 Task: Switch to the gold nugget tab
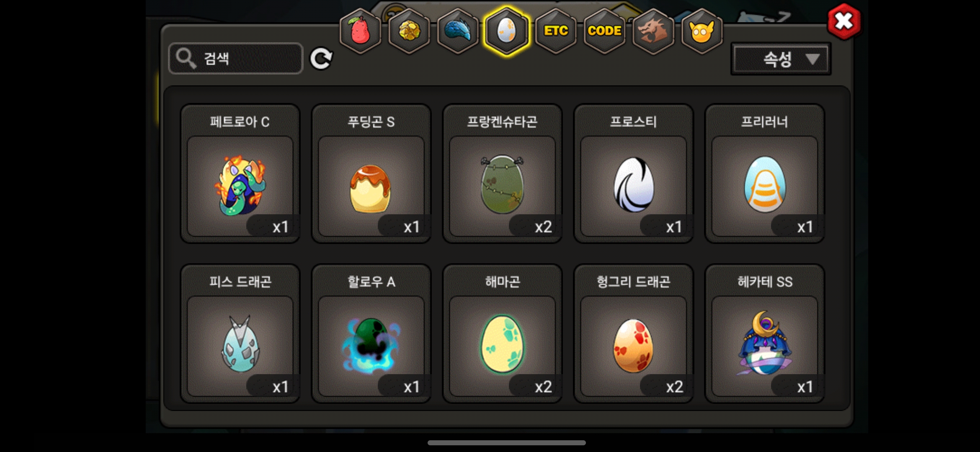(x=409, y=31)
